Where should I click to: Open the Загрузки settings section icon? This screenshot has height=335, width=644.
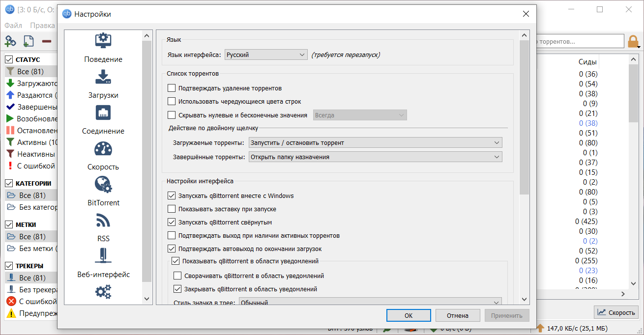tap(103, 78)
